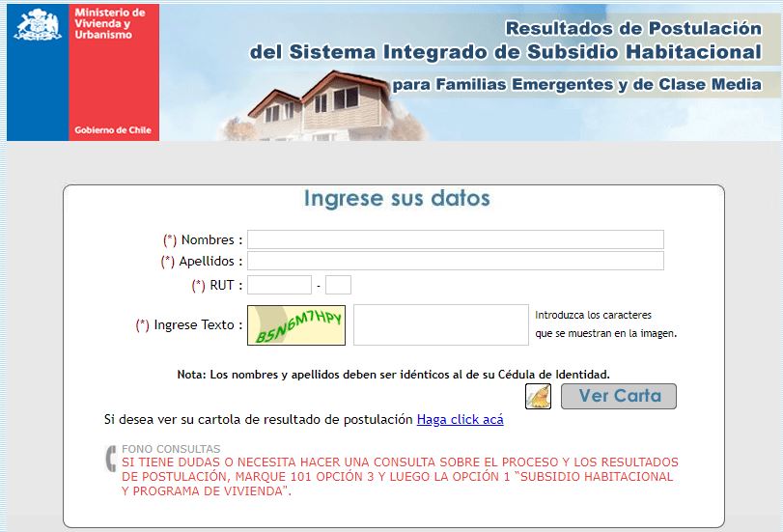Click the captcha text entry field
Screen dimensions: 783x532
tap(440, 324)
